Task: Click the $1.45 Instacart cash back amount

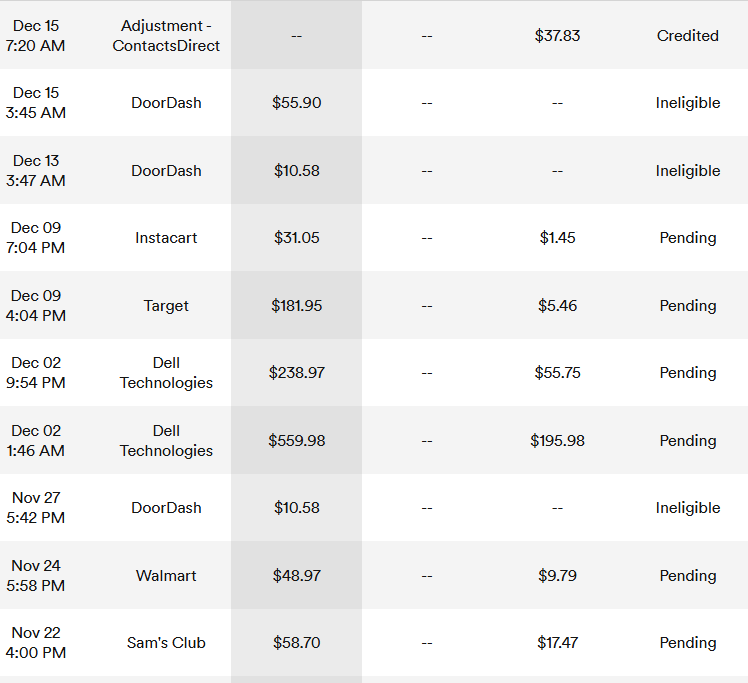Action: (x=557, y=238)
